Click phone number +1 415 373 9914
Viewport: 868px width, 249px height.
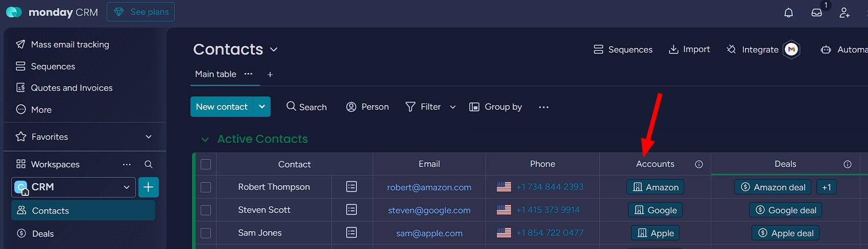[x=548, y=210]
